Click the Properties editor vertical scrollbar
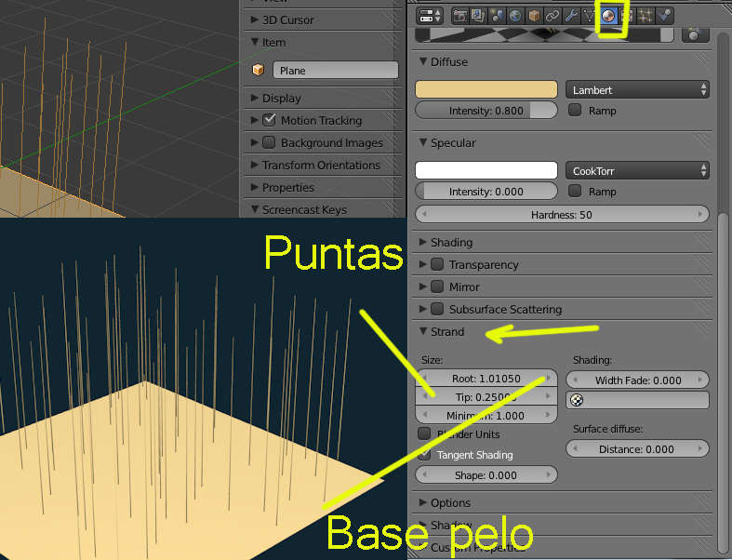 tap(722, 383)
